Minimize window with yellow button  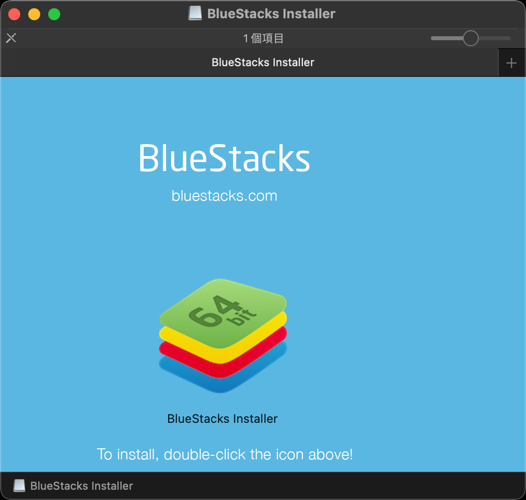pyautogui.click(x=34, y=14)
